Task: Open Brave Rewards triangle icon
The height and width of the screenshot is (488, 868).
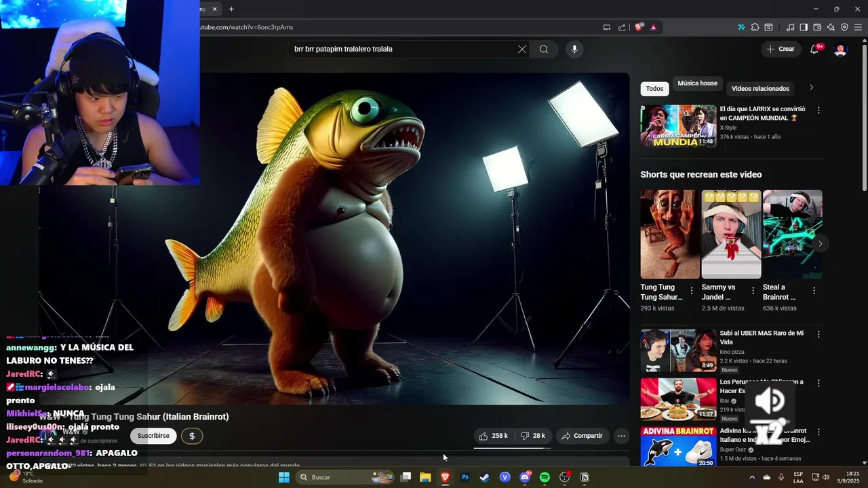Action: [653, 27]
